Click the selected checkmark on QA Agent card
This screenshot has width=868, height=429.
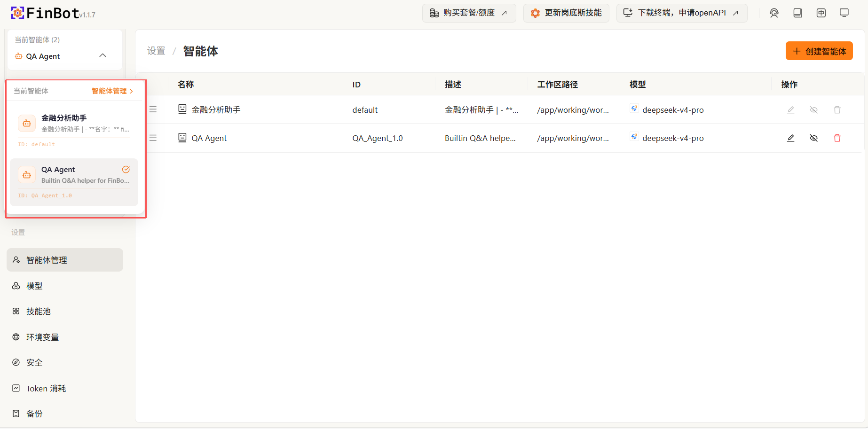coord(126,170)
